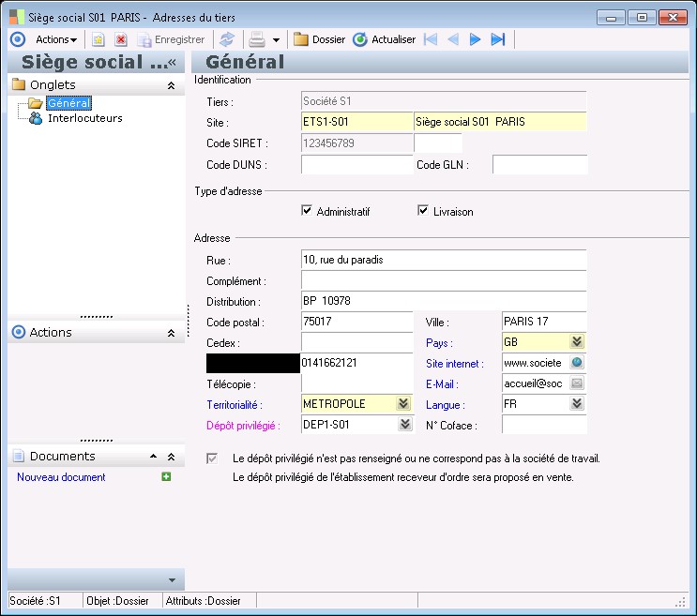Screen dimensions: 697x616
Task: Click the dépôt privilégié non renseigné checkbox
Action: (x=213, y=458)
